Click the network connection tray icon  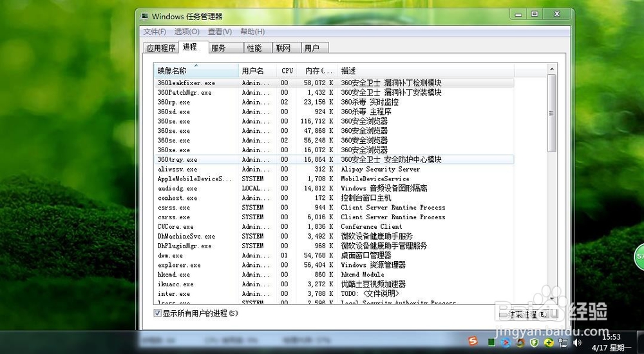click(563, 342)
